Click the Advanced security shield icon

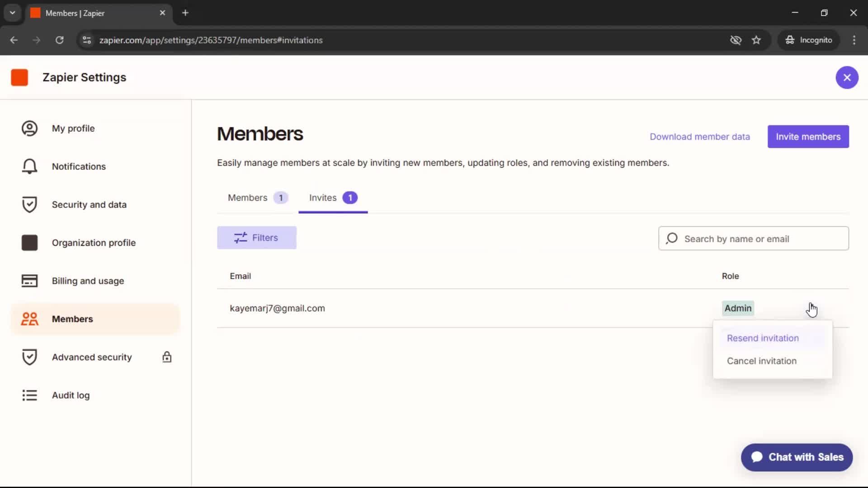click(29, 357)
